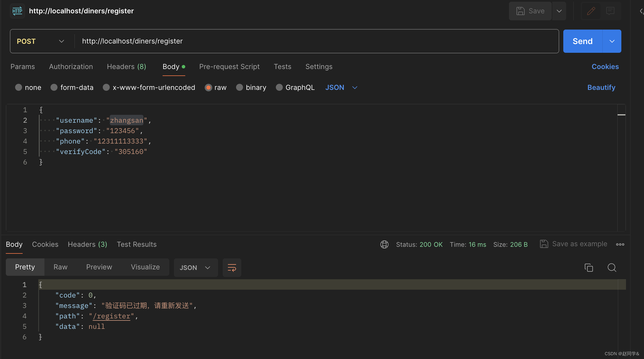The image size is (644, 359).
Task: Click the network globe icon
Action: 384,244
